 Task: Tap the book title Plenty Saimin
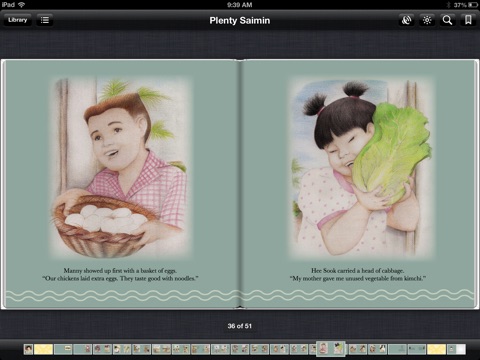(x=240, y=20)
